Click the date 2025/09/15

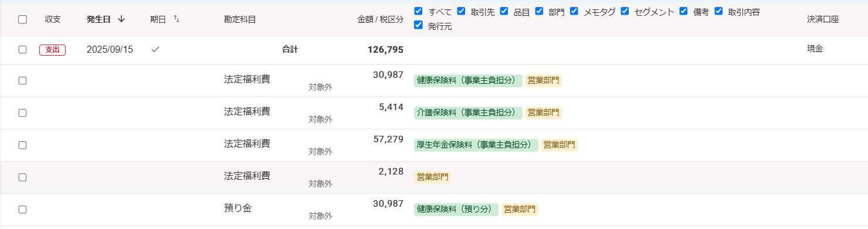110,50
